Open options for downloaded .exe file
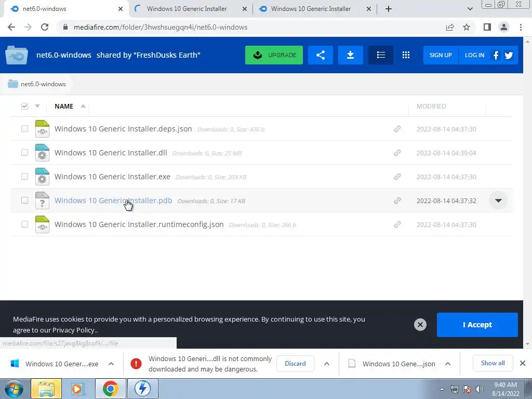The height and width of the screenshot is (399, 532). click(x=111, y=364)
